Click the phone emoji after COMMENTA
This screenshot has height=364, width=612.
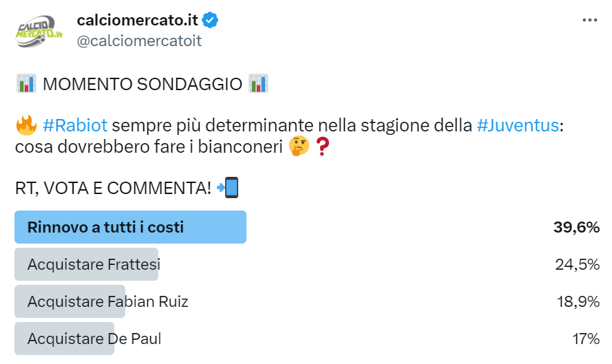[228, 188]
